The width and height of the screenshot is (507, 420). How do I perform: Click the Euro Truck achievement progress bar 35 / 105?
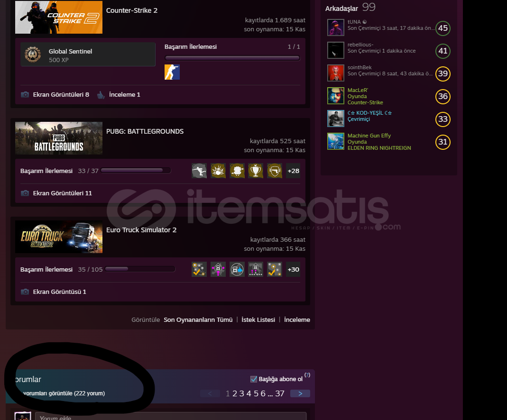click(x=140, y=269)
